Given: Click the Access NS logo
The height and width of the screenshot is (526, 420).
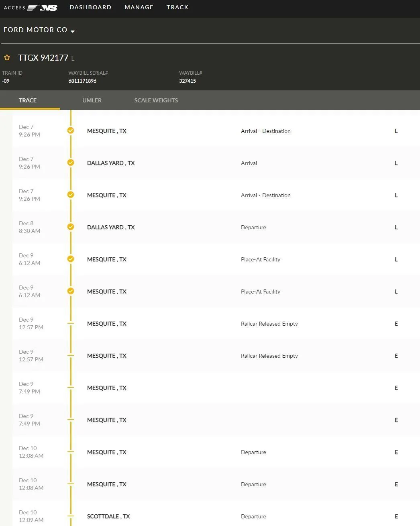Looking at the screenshot, I should [x=31, y=8].
